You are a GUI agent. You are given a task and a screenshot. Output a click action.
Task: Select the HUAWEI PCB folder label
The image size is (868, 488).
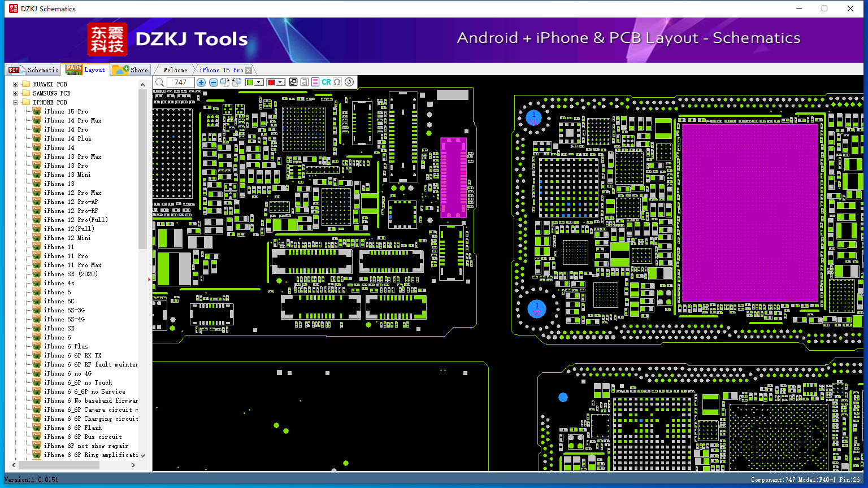[50, 84]
